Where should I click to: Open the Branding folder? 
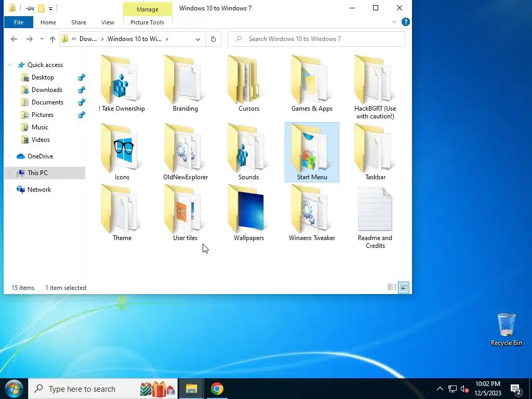[x=185, y=84]
